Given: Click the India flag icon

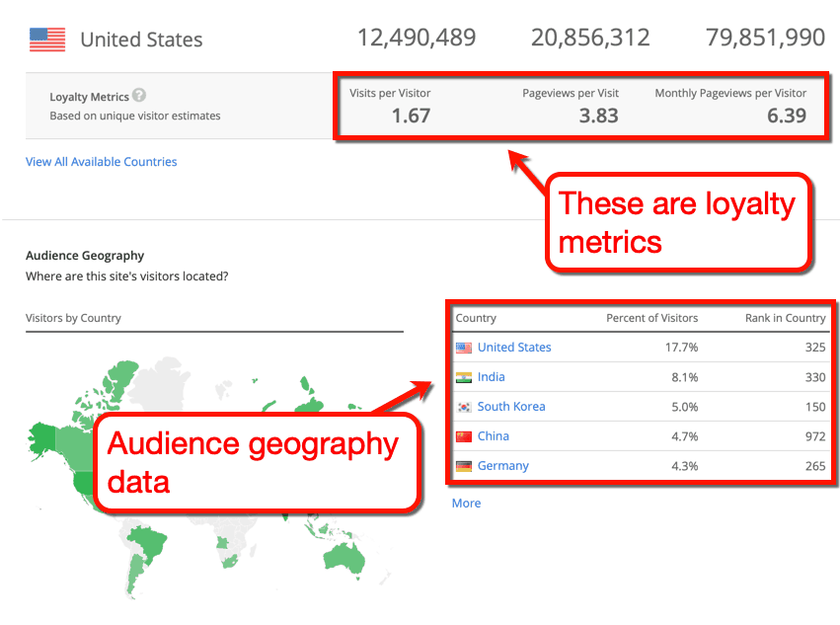Looking at the screenshot, I should point(464,377).
